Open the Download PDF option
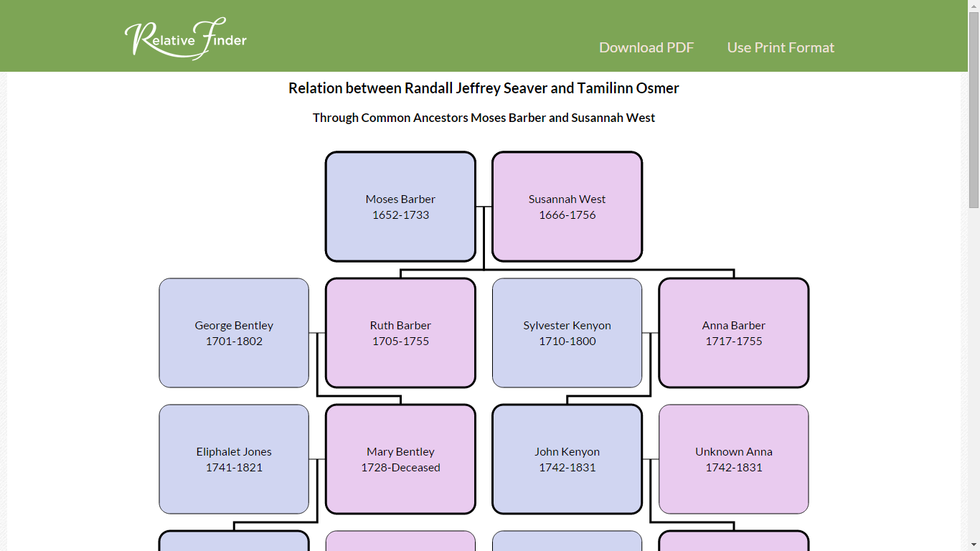This screenshot has width=980, height=551. tap(646, 47)
